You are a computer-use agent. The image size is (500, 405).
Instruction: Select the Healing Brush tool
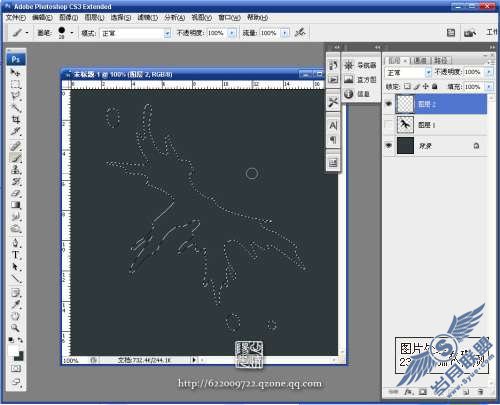tap(15, 146)
